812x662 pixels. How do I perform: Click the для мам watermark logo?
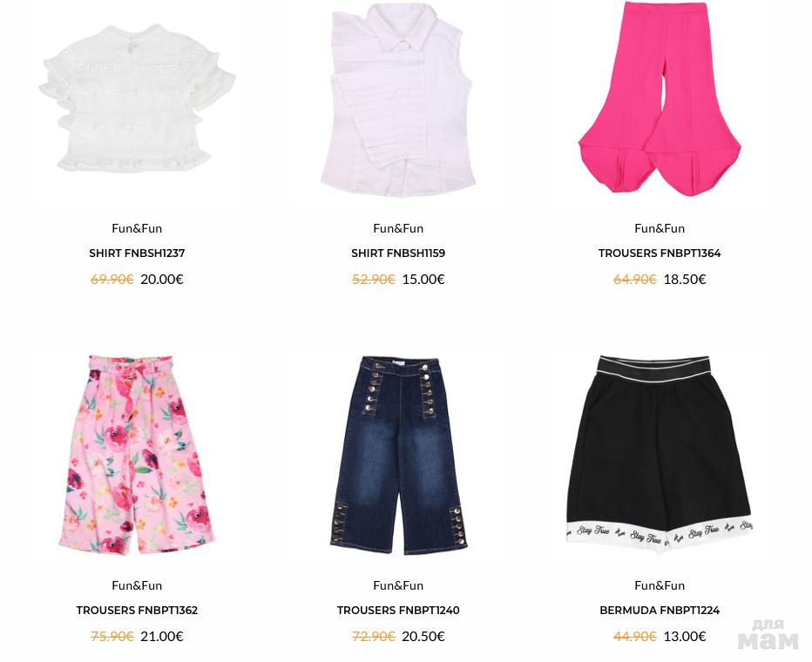click(768, 634)
